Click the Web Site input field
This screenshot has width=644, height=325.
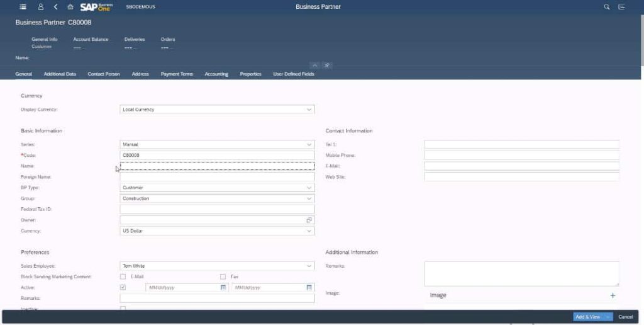(521, 177)
